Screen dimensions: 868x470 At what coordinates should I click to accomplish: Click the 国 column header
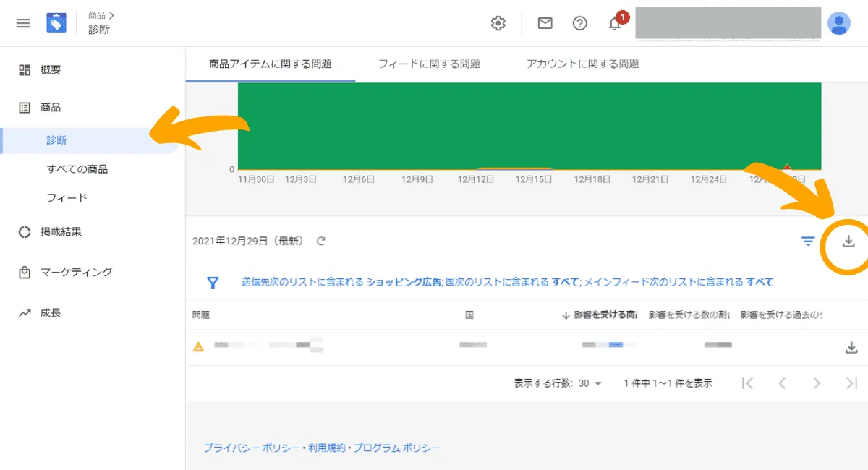coord(469,315)
